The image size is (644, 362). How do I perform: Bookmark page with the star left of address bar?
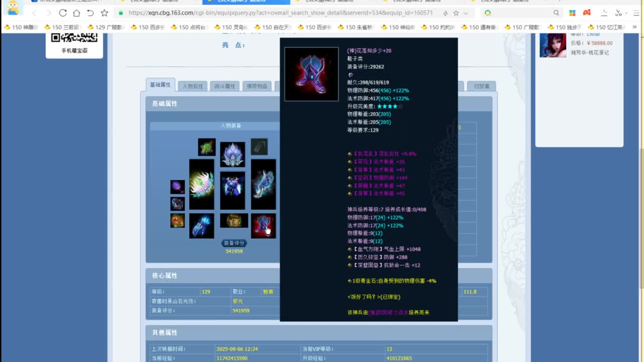tap(104, 13)
